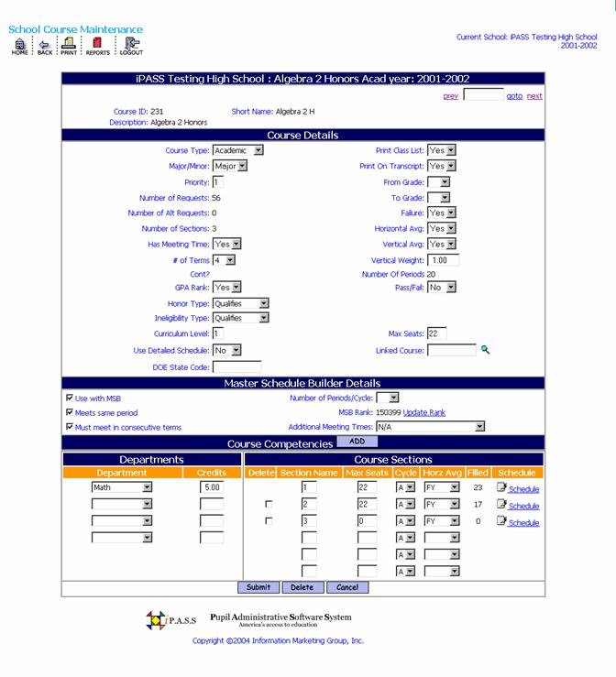This screenshot has width=616, height=677.
Task: Click the Math credits field 5.00
Action: 212,487
